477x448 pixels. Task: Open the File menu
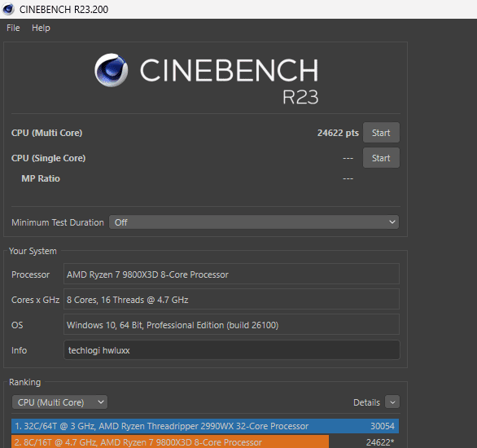(13, 28)
